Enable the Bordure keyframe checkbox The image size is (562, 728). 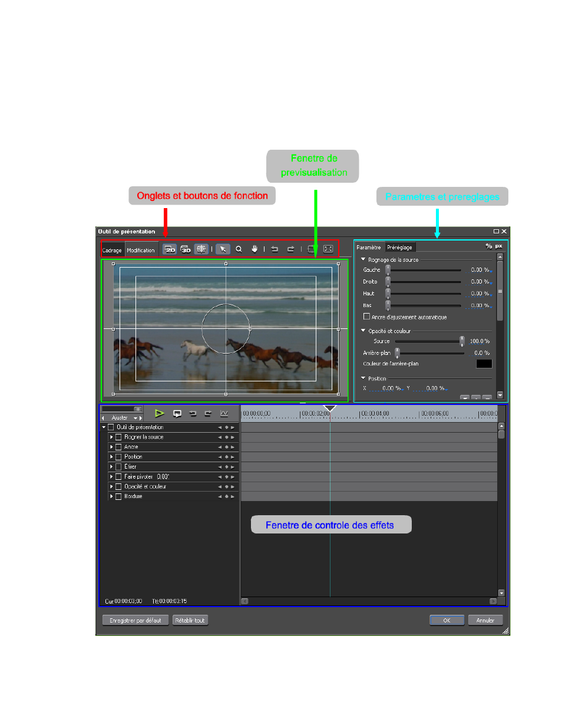coord(118,496)
